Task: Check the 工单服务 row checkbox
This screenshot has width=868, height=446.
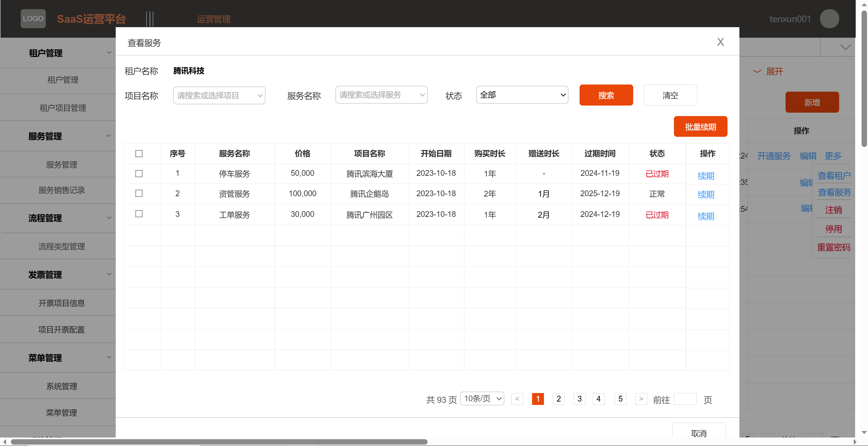Action: 139,214
